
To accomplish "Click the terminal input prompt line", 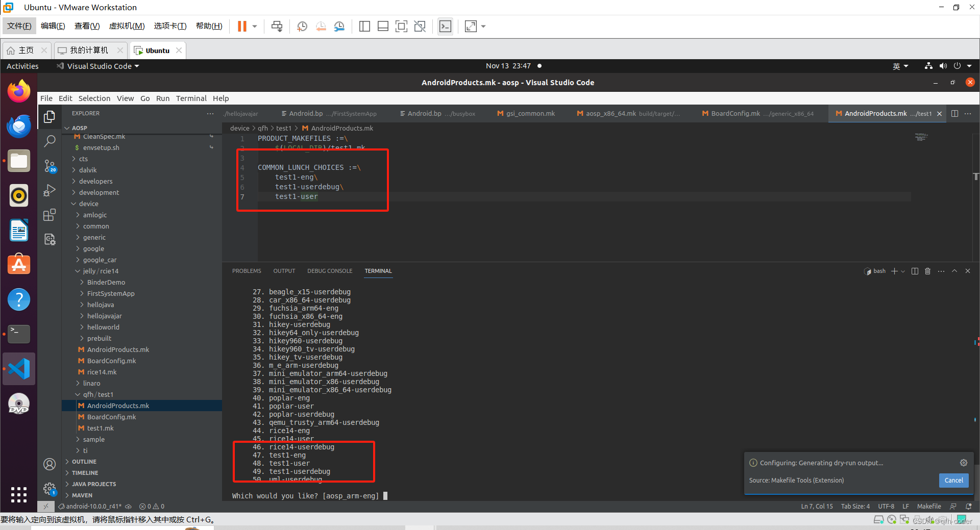I will click(310, 496).
